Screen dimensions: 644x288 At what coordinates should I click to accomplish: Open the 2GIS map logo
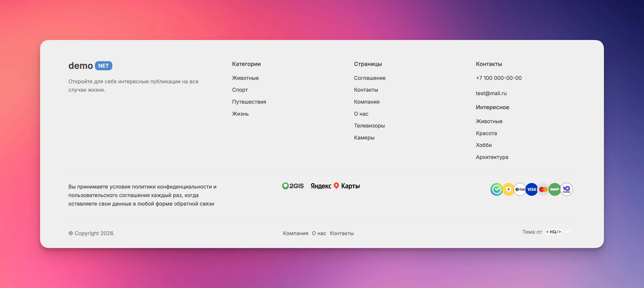293,186
